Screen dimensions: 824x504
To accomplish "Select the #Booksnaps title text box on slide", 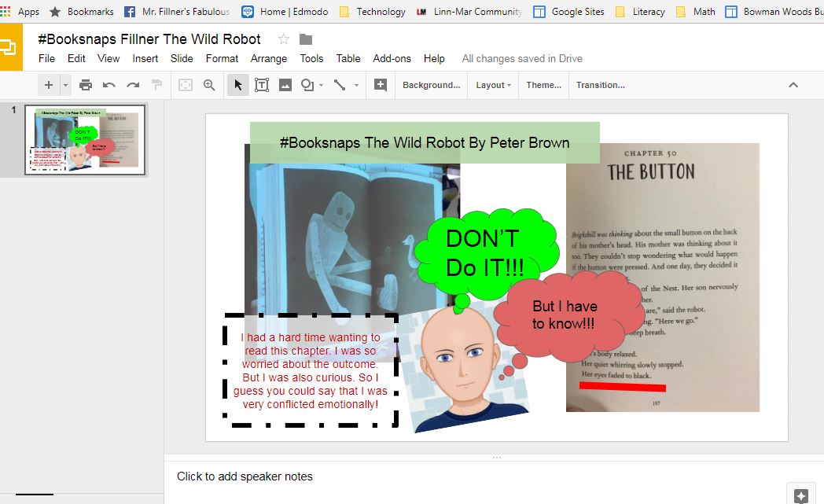I will pyautogui.click(x=425, y=142).
